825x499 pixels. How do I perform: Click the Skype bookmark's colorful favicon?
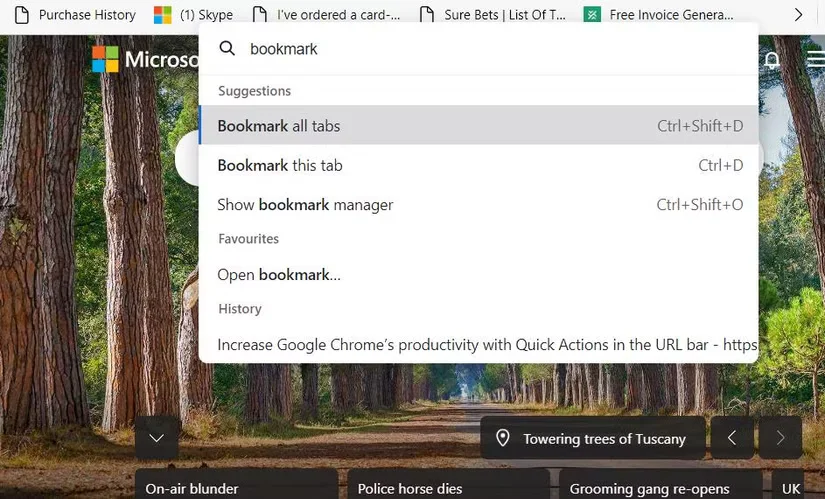pyautogui.click(x=163, y=15)
